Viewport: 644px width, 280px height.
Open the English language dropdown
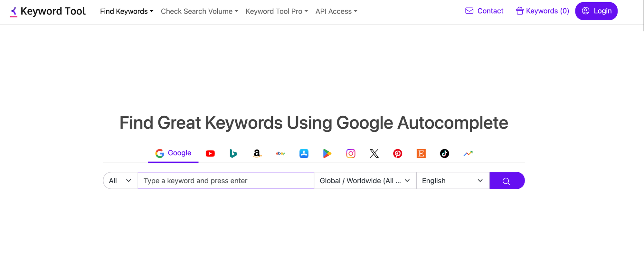click(453, 181)
